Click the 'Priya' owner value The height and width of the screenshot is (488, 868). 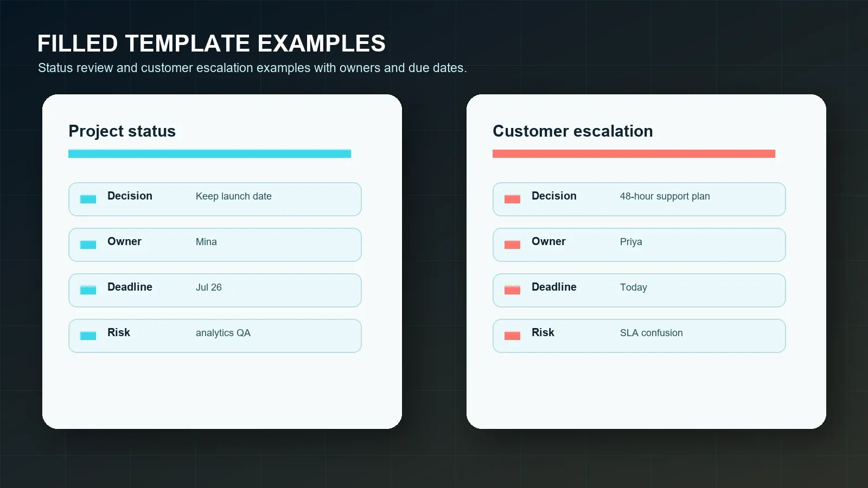pyautogui.click(x=631, y=242)
